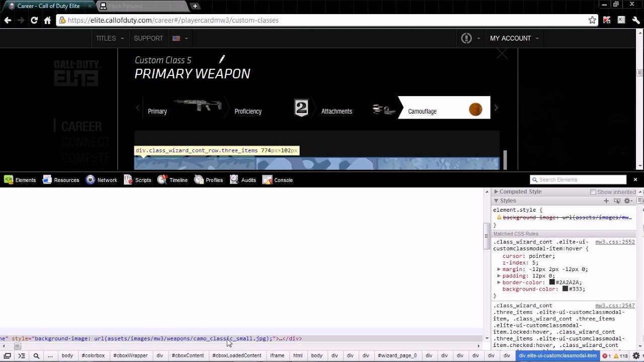The height and width of the screenshot is (362, 644).
Task: Undock DevTools into separate window
Action: coord(8,355)
